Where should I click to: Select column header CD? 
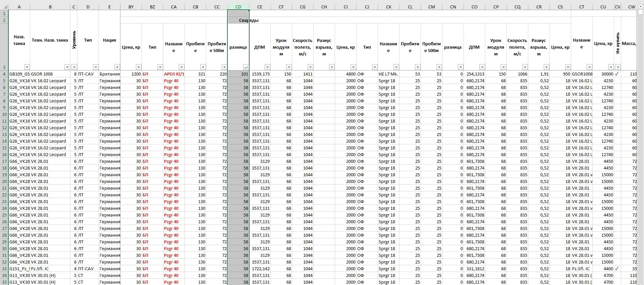coord(238,7)
